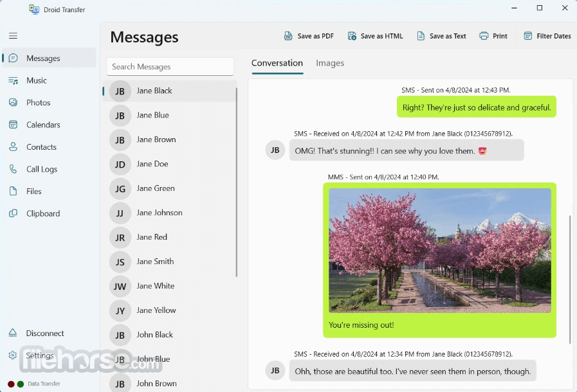
Task: Open the hamburger navigation menu
Action: [14, 36]
